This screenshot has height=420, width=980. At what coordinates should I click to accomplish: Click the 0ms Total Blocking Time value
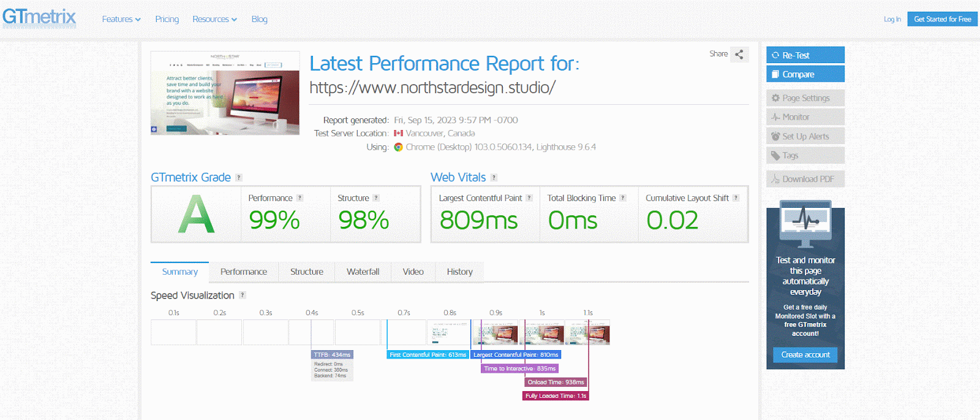(573, 220)
